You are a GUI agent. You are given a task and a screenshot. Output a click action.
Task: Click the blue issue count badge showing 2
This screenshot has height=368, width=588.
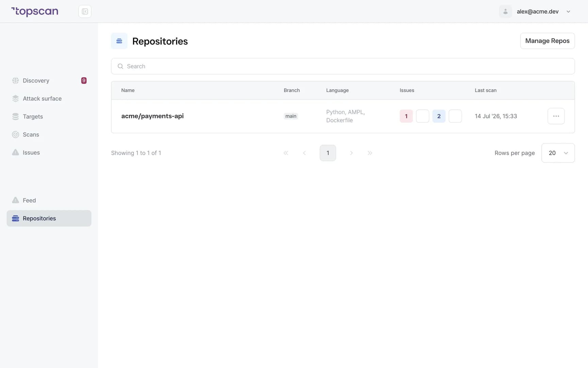439,116
